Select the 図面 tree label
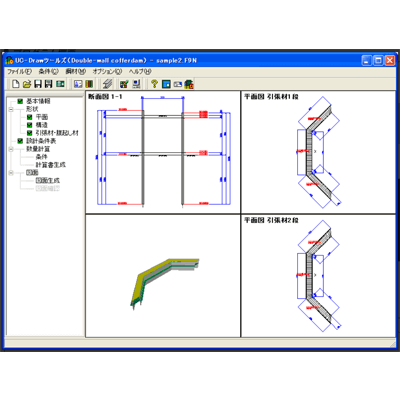The height and width of the screenshot is (400, 400). (32, 173)
